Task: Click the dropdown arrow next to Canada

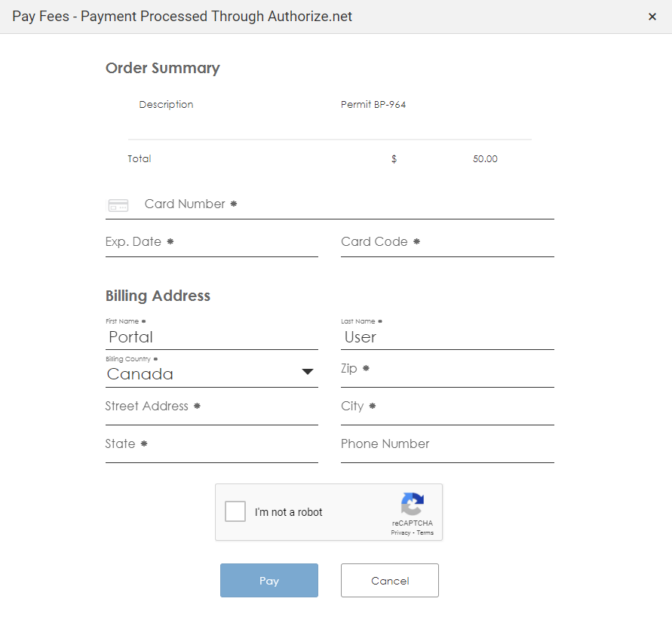Action: (308, 371)
